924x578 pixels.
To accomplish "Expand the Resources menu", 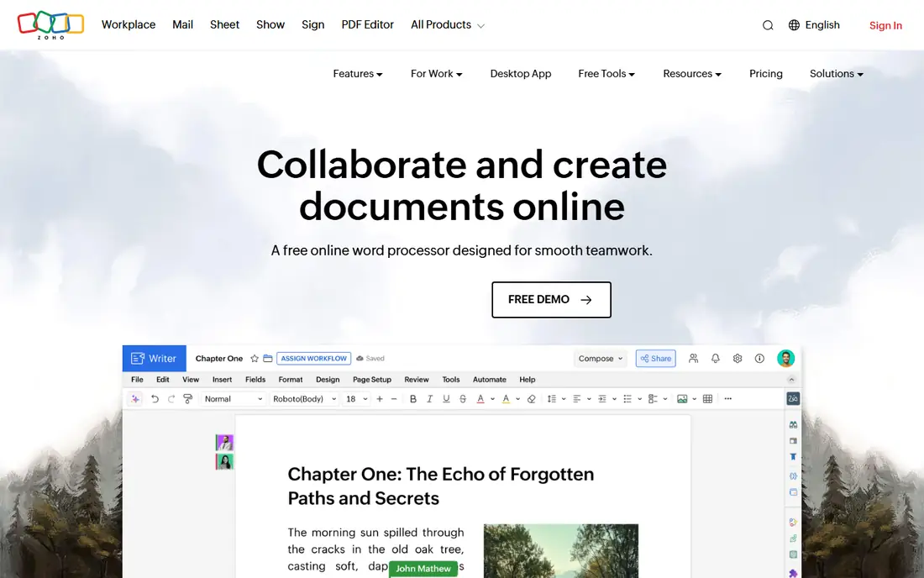I will point(692,74).
